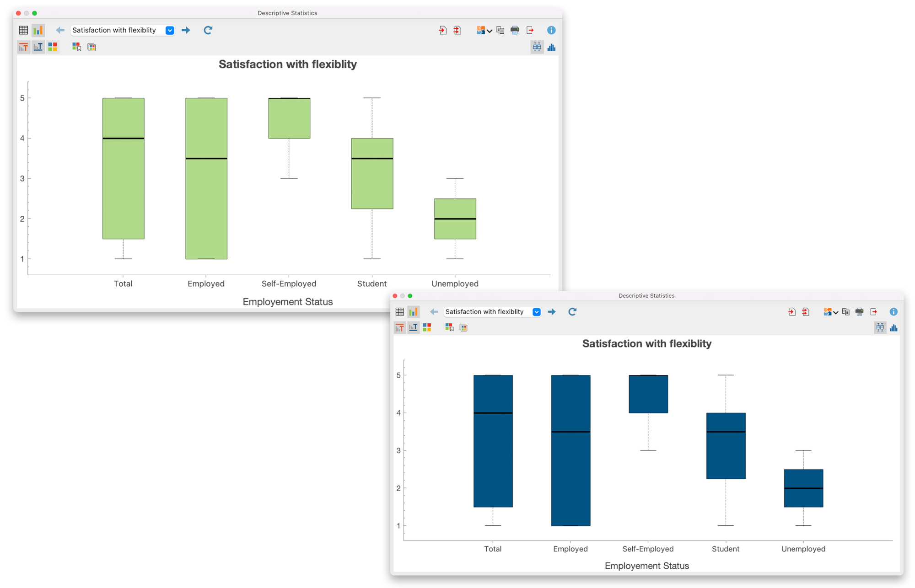Export chart icon in front window
The height and width of the screenshot is (588, 915).
point(874,312)
